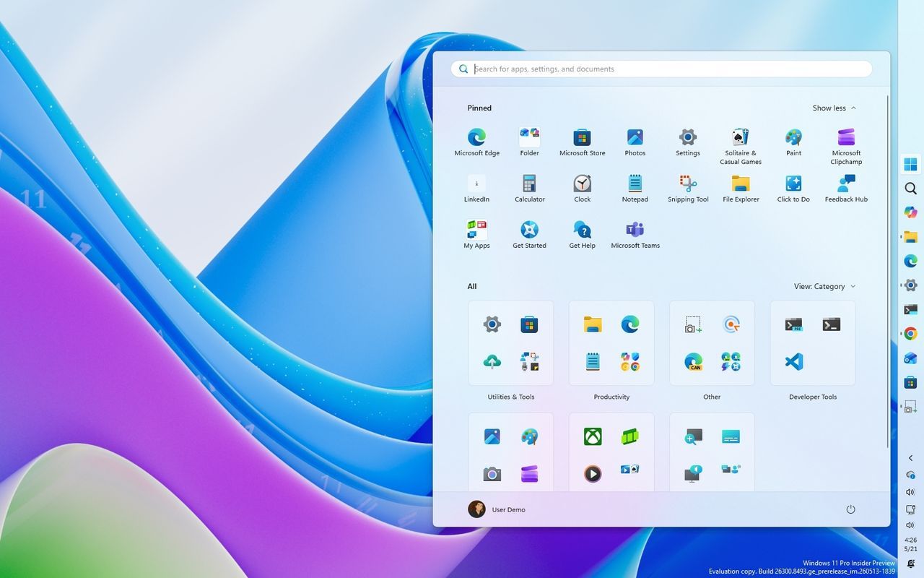Image resolution: width=924 pixels, height=578 pixels.
Task: Launch Feedback Hub
Action: (846, 189)
